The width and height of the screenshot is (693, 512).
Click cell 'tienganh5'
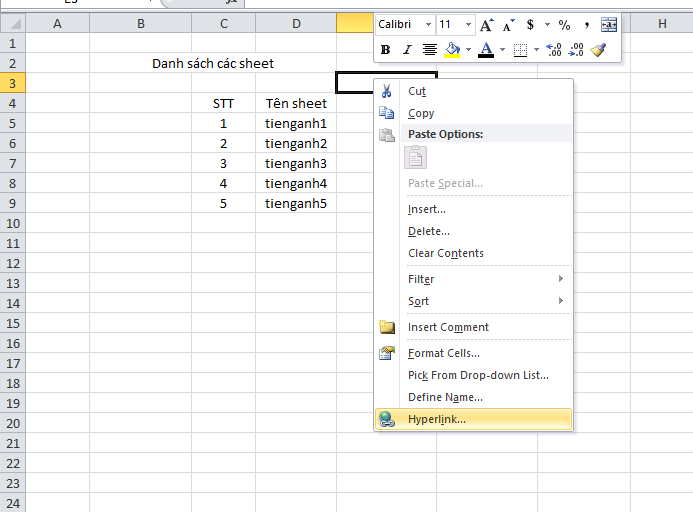pos(296,203)
